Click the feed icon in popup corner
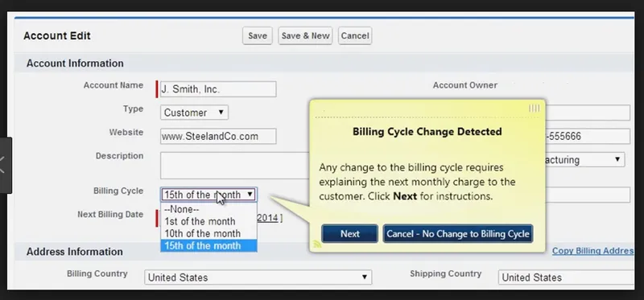Viewport: 644px width, 300px height. click(317, 245)
